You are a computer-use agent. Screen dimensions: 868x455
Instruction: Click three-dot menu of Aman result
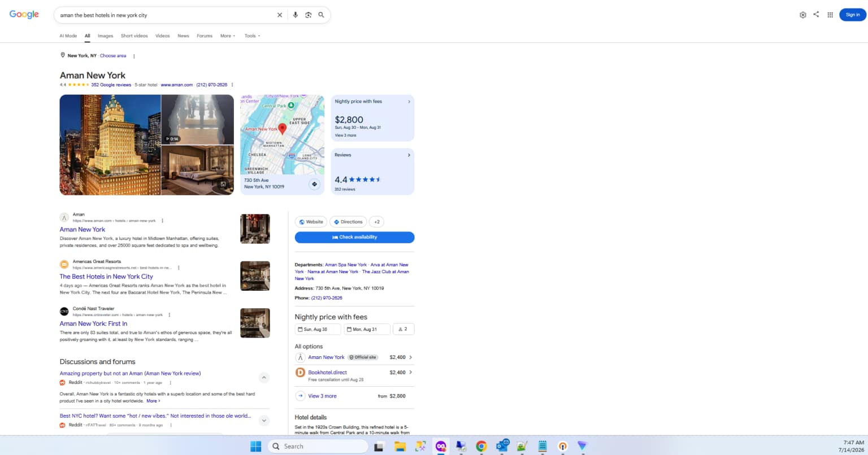pyautogui.click(x=162, y=221)
